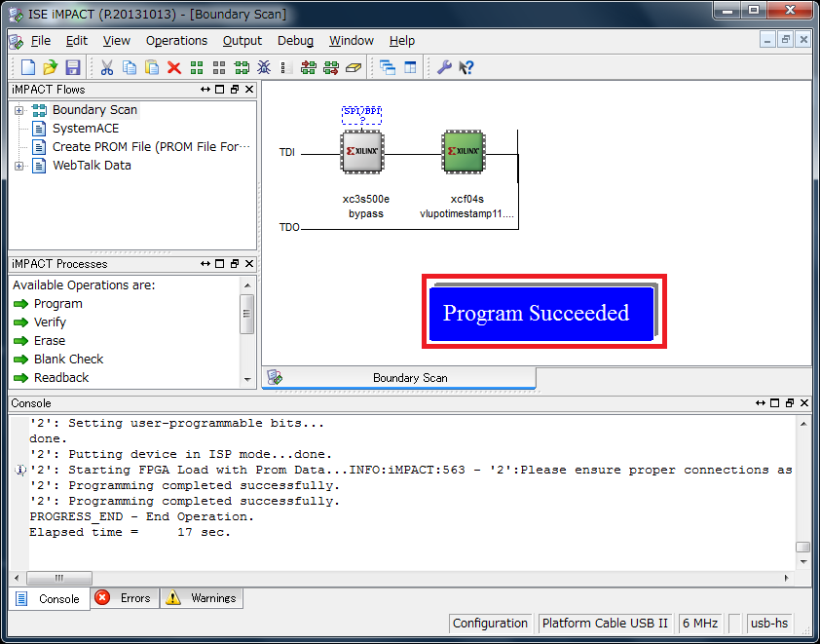Screen dimensions: 820x644
Task: Switch to the Console tab
Action: (x=49, y=599)
